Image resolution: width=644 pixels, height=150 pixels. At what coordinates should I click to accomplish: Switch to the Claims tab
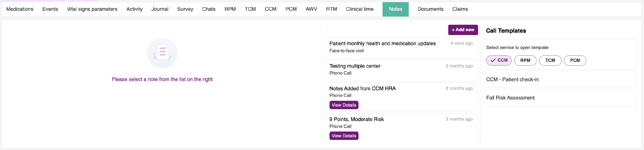(460, 9)
